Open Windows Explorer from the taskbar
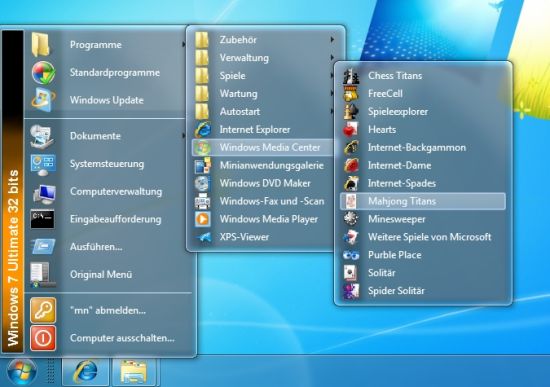 [x=134, y=372]
